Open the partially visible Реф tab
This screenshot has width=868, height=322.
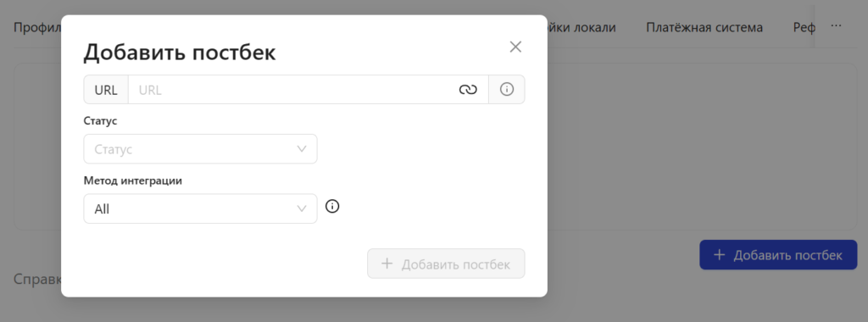[804, 27]
